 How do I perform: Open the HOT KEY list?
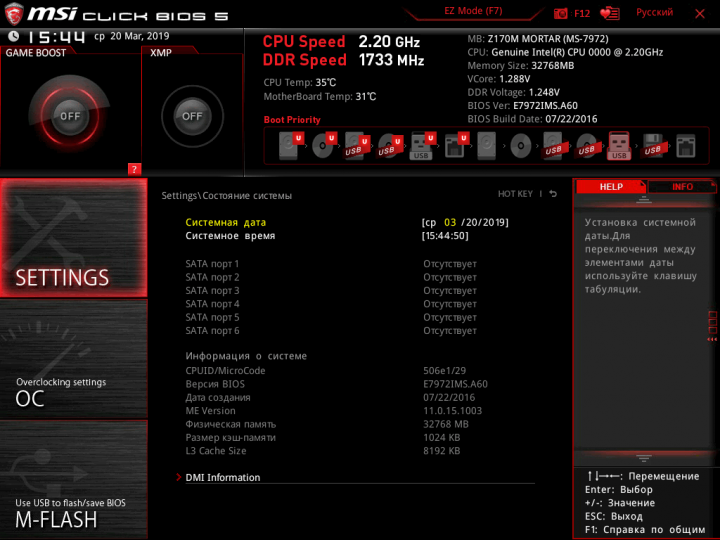tap(515, 194)
